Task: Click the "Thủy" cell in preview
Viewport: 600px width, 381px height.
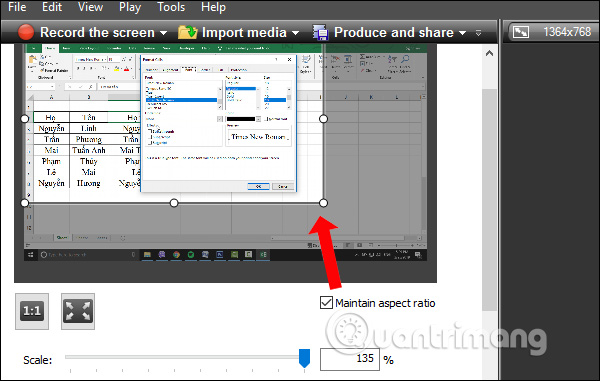Action: tap(88, 161)
